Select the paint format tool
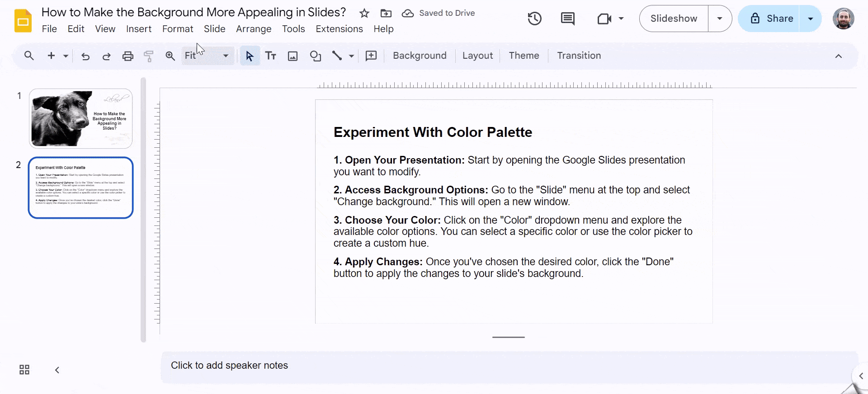This screenshot has height=394, width=868. click(x=149, y=56)
